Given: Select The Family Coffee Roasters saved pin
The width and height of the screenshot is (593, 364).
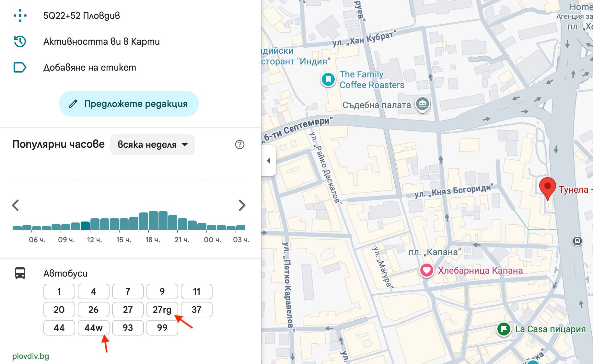Looking at the screenshot, I should [x=328, y=79].
